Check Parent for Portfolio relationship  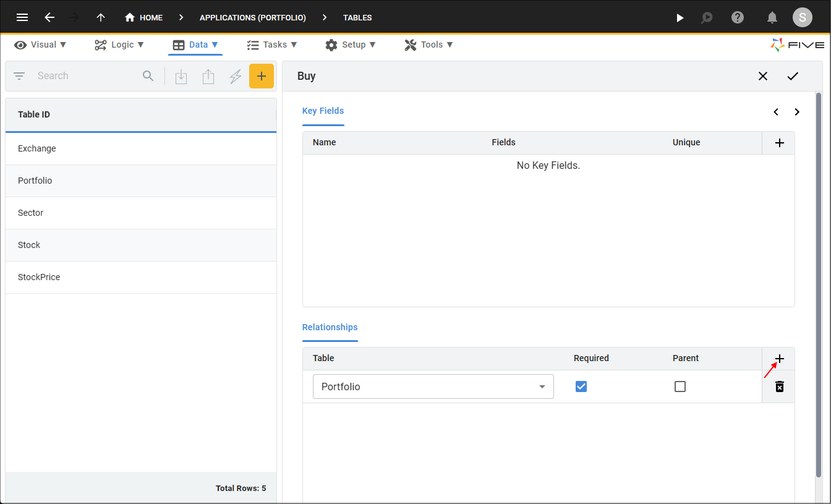[x=680, y=387]
